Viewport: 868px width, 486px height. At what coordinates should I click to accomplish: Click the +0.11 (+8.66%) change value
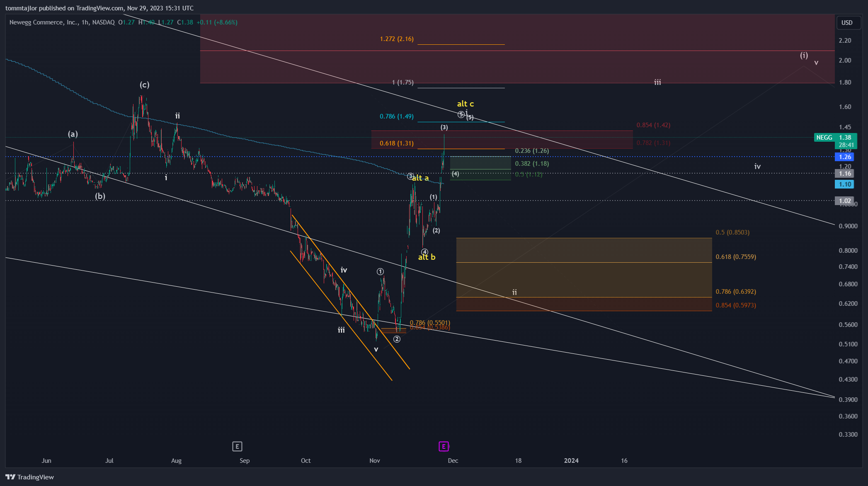(217, 22)
